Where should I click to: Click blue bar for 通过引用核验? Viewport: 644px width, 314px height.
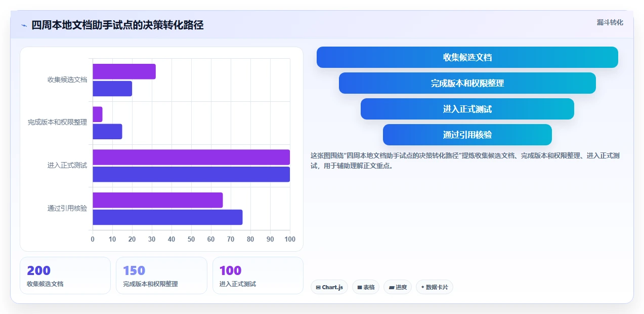pos(167,217)
